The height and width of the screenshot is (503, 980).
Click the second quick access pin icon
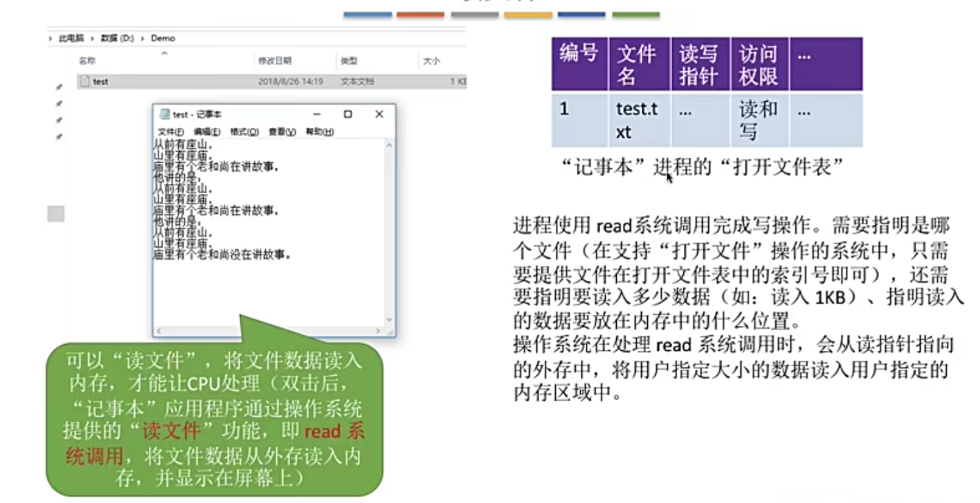(x=59, y=103)
